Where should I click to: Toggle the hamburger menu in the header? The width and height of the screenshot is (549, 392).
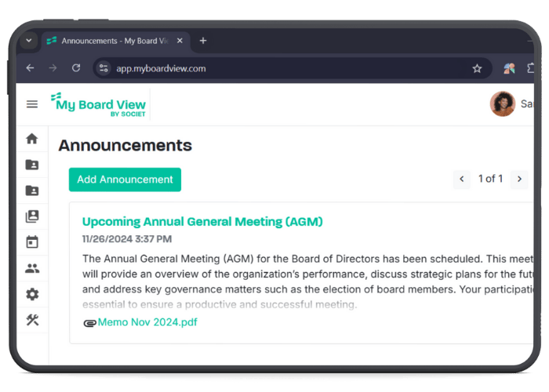[32, 104]
